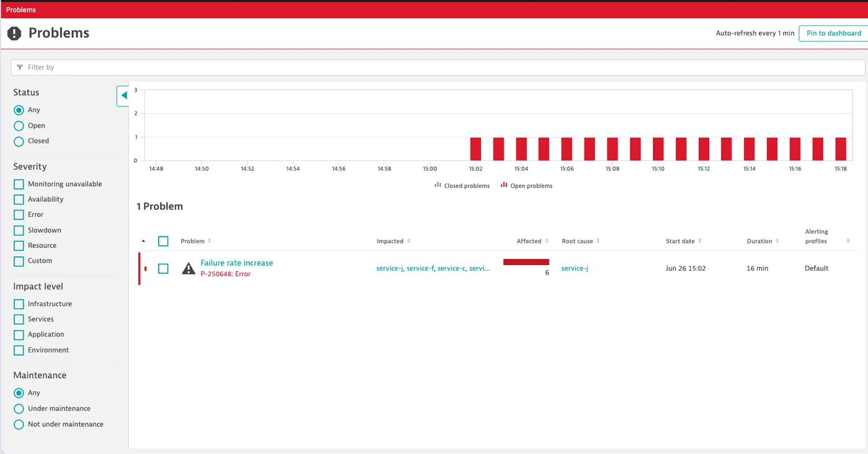Select the Open status radio button

tap(19, 126)
